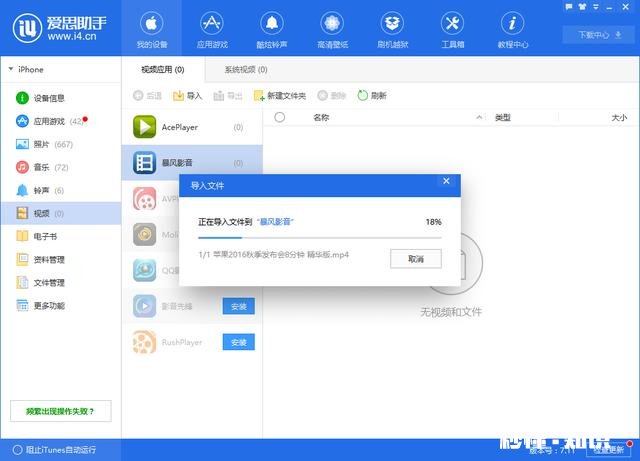Sort by the 类型 column header
The height and width of the screenshot is (461, 640).
(x=503, y=118)
